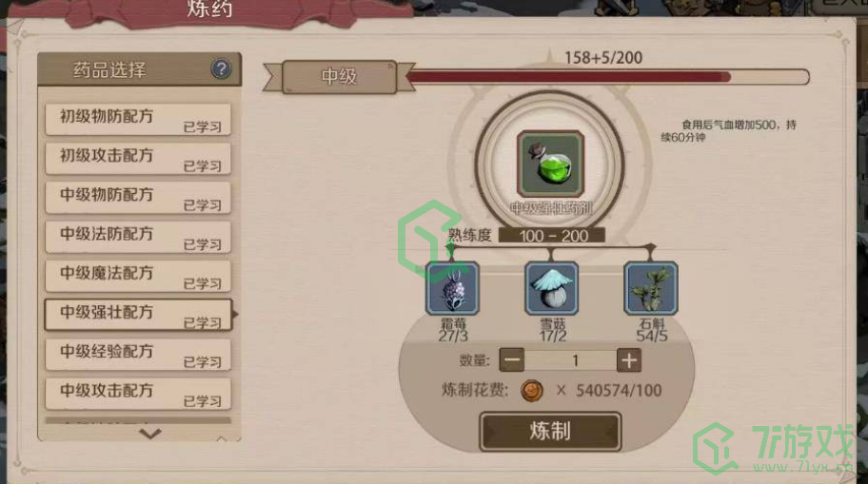The image size is (868, 484).
Task: Choose 中级法防配方 recipe
Action: [x=138, y=237]
